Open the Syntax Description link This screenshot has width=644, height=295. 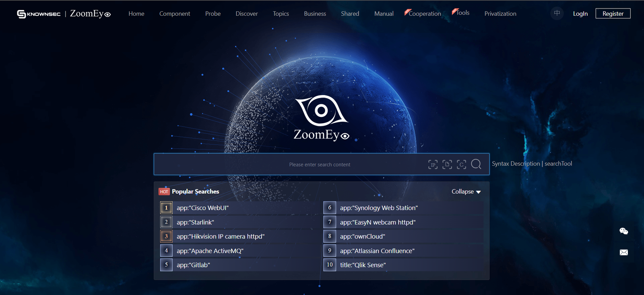pos(516,164)
